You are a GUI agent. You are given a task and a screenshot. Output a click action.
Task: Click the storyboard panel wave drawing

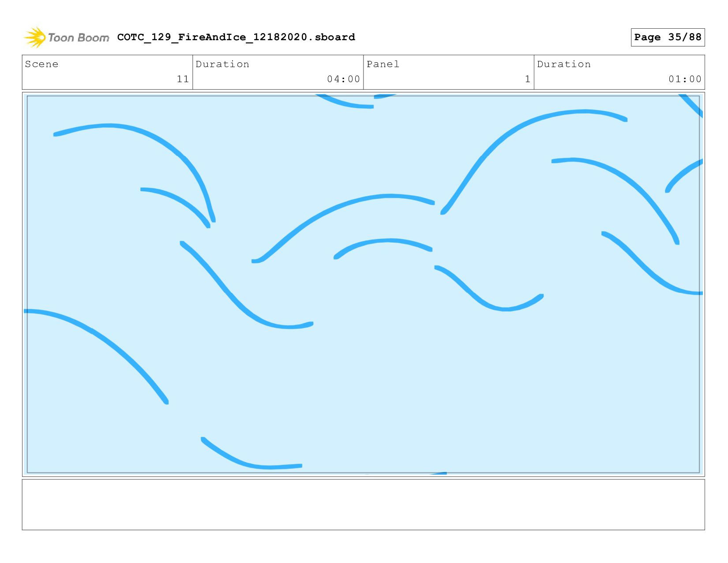click(x=363, y=284)
